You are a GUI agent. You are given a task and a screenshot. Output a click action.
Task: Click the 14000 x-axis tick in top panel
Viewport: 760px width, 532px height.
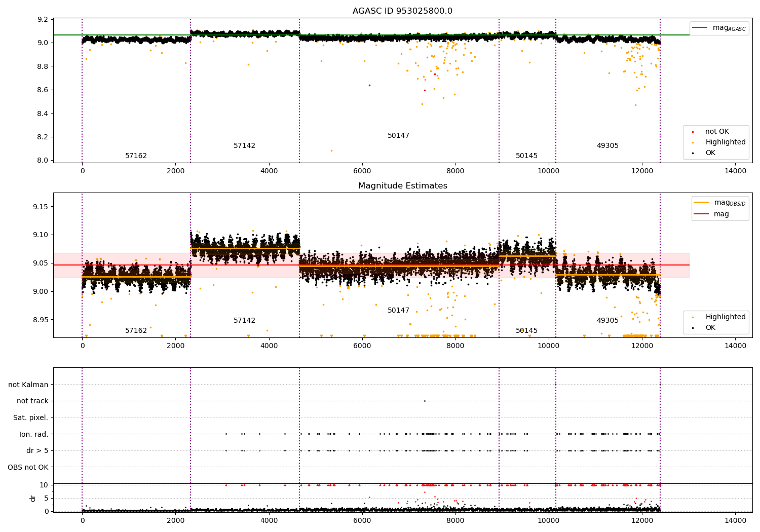(735, 171)
